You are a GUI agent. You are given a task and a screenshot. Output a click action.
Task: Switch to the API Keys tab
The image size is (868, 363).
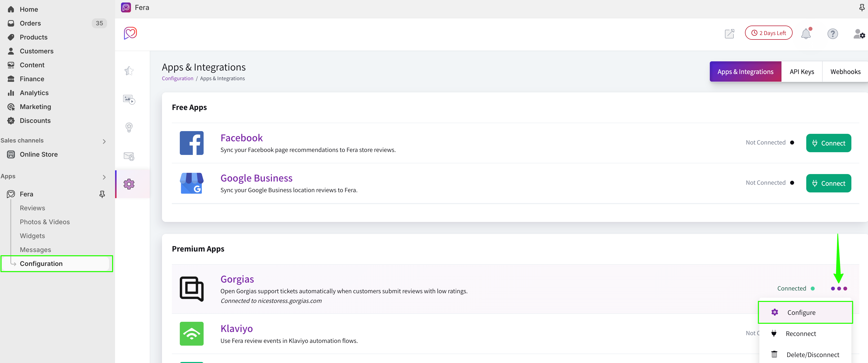point(802,72)
